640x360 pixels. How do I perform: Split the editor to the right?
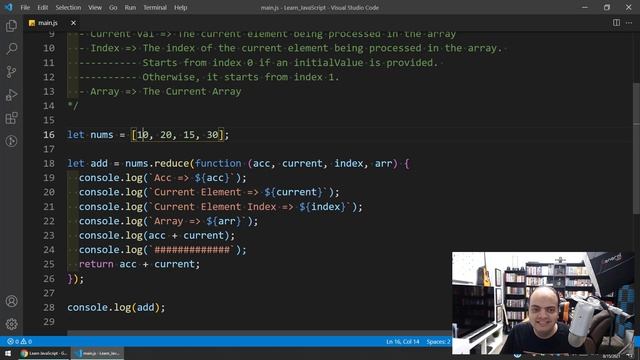click(616, 23)
